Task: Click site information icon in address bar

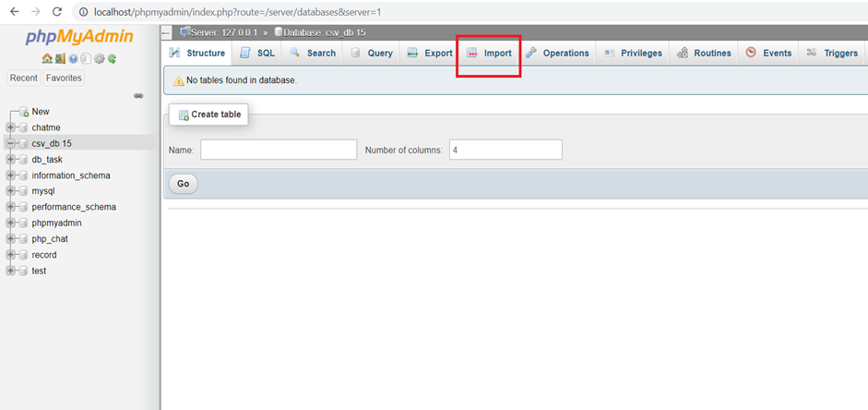Action: pos(84,12)
